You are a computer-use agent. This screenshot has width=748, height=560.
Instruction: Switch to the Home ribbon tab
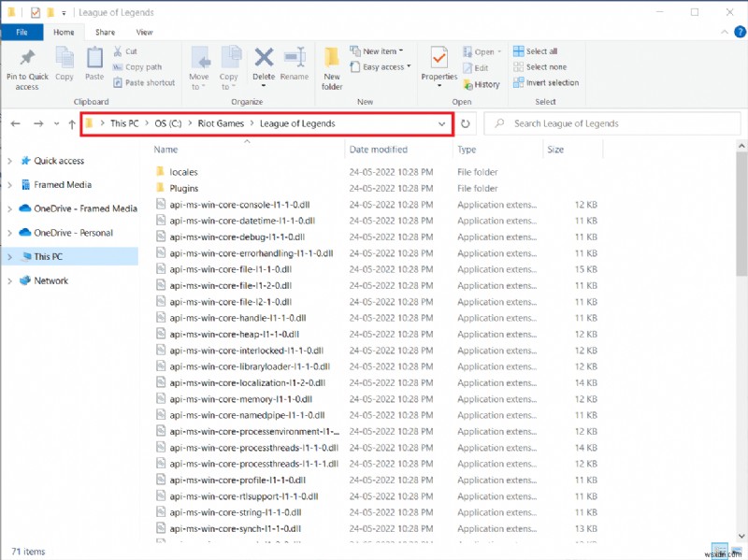64,32
